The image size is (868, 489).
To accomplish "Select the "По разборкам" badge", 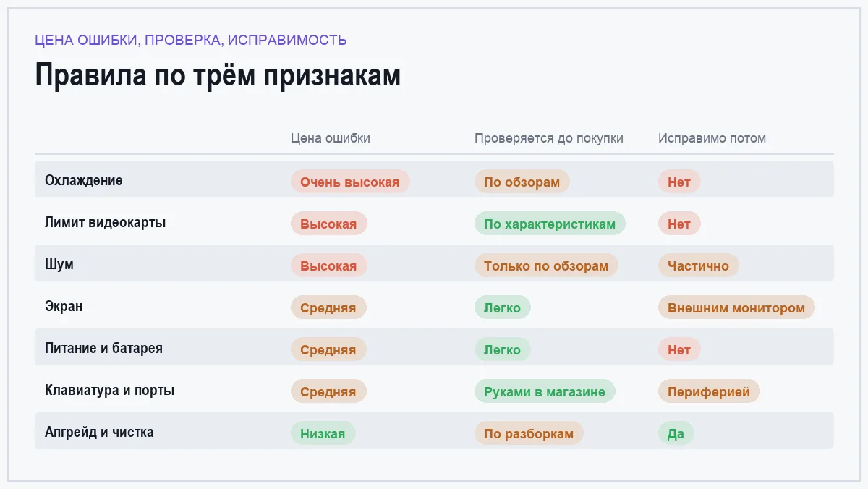I will coord(529,433).
